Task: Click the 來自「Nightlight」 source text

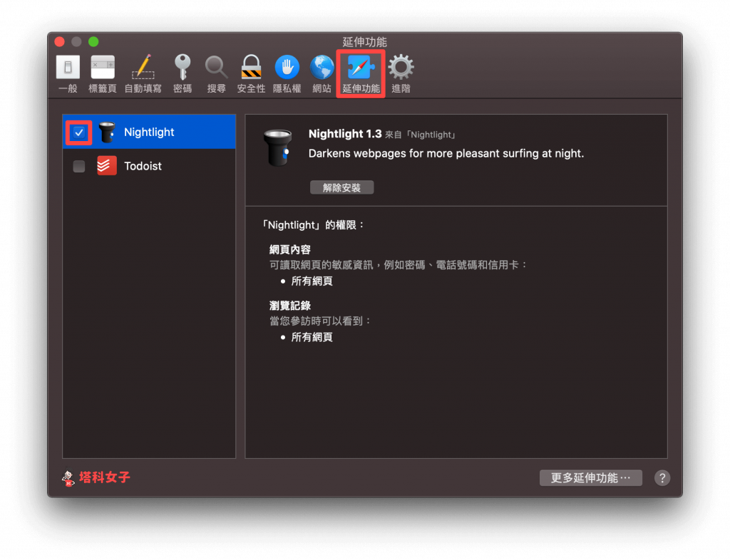Action: [x=421, y=135]
